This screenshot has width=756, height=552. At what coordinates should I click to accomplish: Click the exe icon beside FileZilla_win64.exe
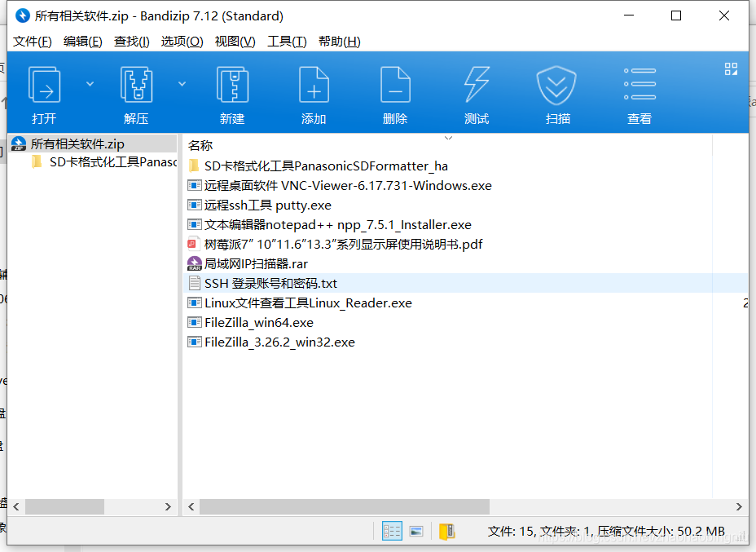[195, 322]
